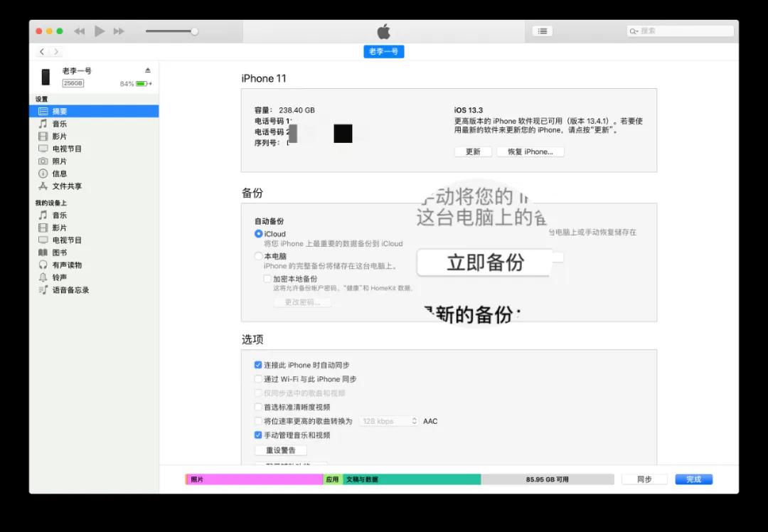Enable the 加密本地备份 checkbox
Image resolution: width=768 pixels, height=532 pixels.
(x=267, y=279)
